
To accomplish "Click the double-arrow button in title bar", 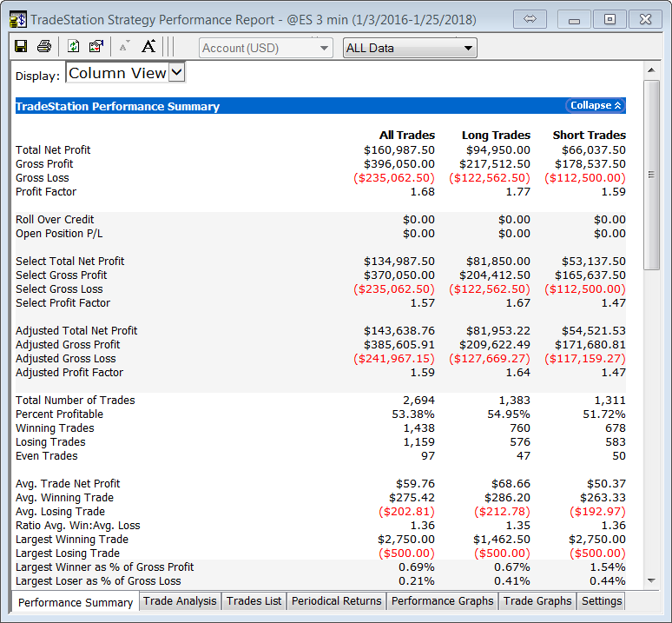I will pos(530,19).
